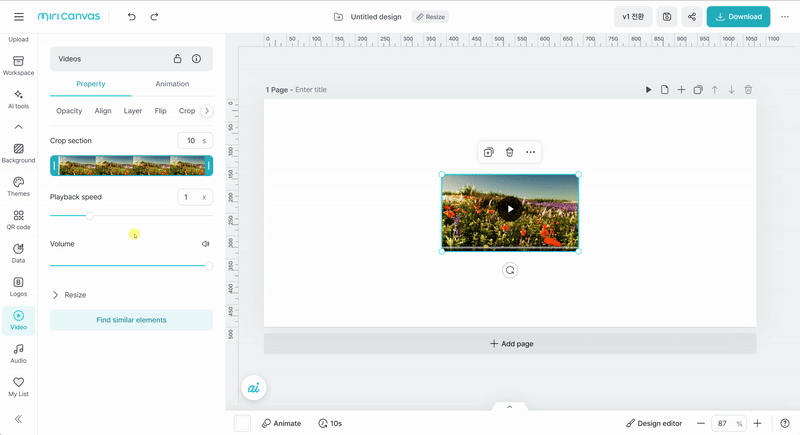Switch to the Animation tab
Viewport: 800px width, 435px height.
pos(172,84)
